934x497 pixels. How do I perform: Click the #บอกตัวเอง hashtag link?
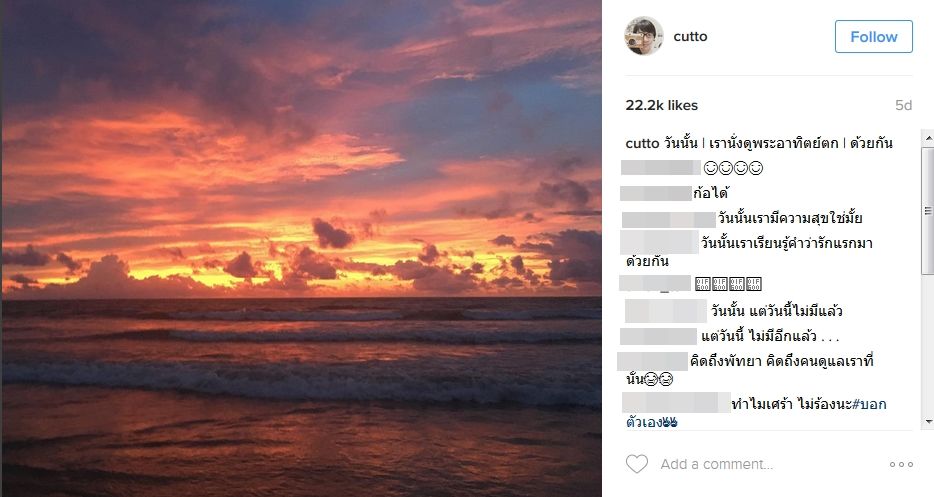pos(756,413)
